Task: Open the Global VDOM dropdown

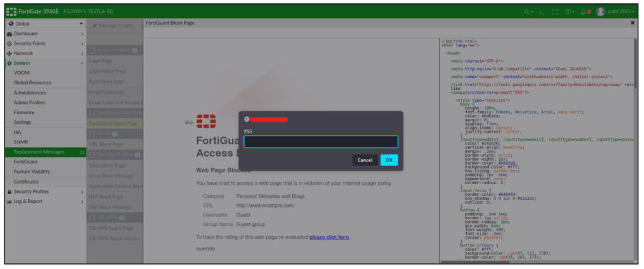Action: pos(43,24)
